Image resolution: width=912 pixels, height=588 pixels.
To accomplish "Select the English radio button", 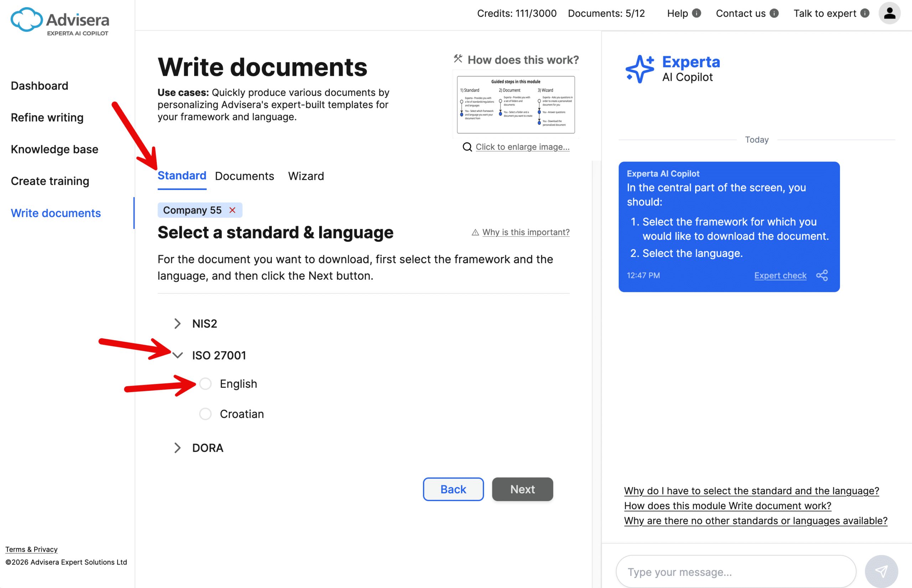I will pyautogui.click(x=205, y=384).
